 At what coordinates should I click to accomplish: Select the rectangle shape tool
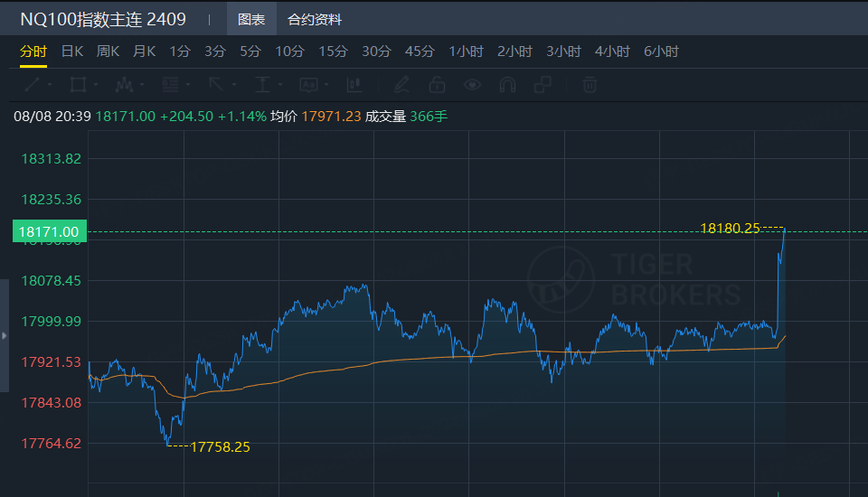(78, 85)
